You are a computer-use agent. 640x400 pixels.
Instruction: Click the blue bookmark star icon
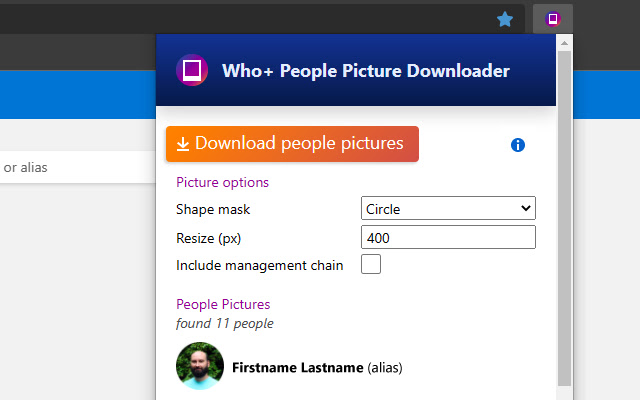tap(505, 19)
